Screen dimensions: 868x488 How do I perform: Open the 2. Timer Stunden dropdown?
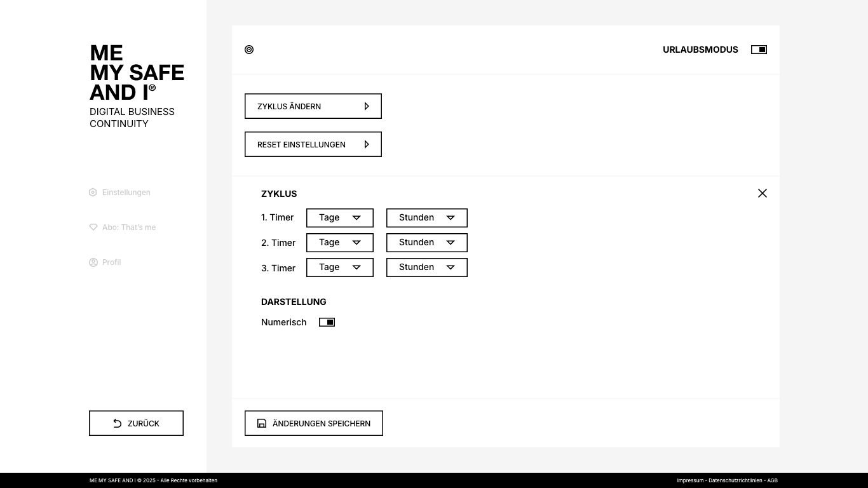tap(427, 243)
